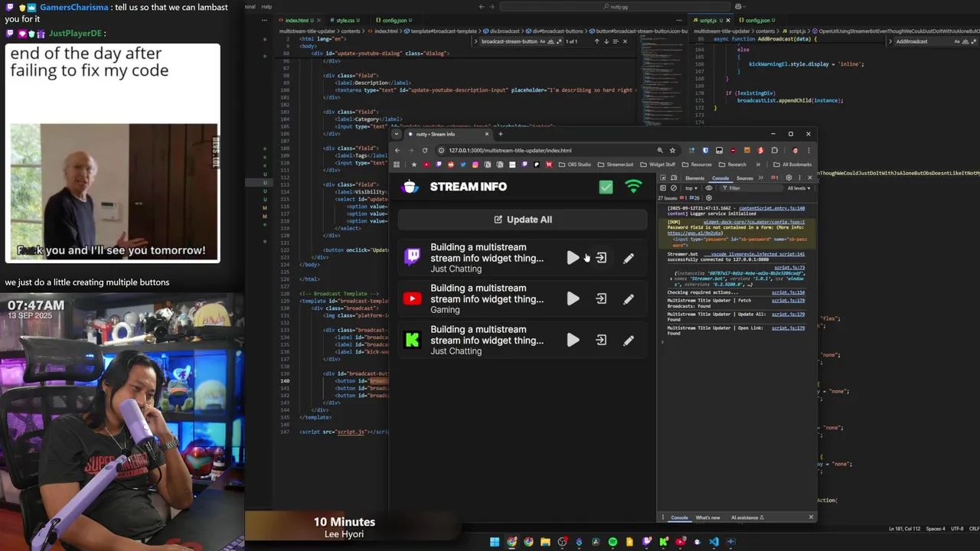980x551 pixels.
Task: Switch to the DevTools Sources tab
Action: (x=745, y=178)
